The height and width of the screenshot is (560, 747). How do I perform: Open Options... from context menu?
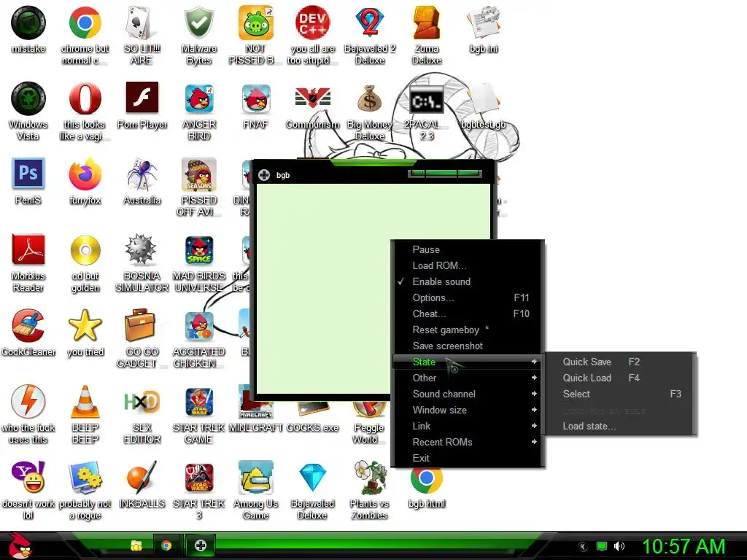coord(466,297)
